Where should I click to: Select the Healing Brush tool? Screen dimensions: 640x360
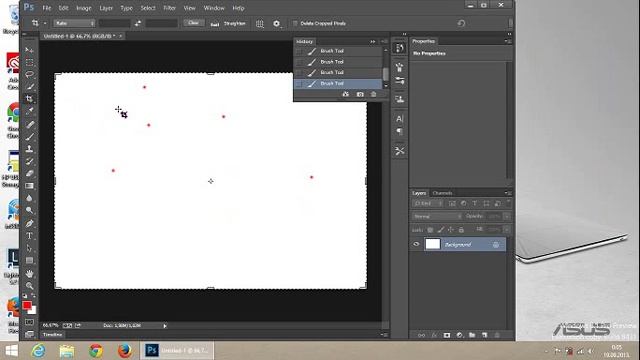pos(29,124)
